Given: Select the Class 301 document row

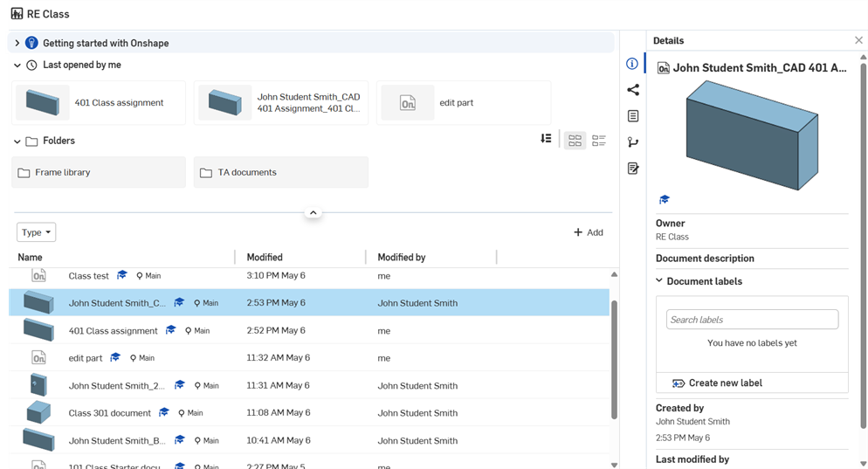Looking at the screenshot, I should coord(309,412).
